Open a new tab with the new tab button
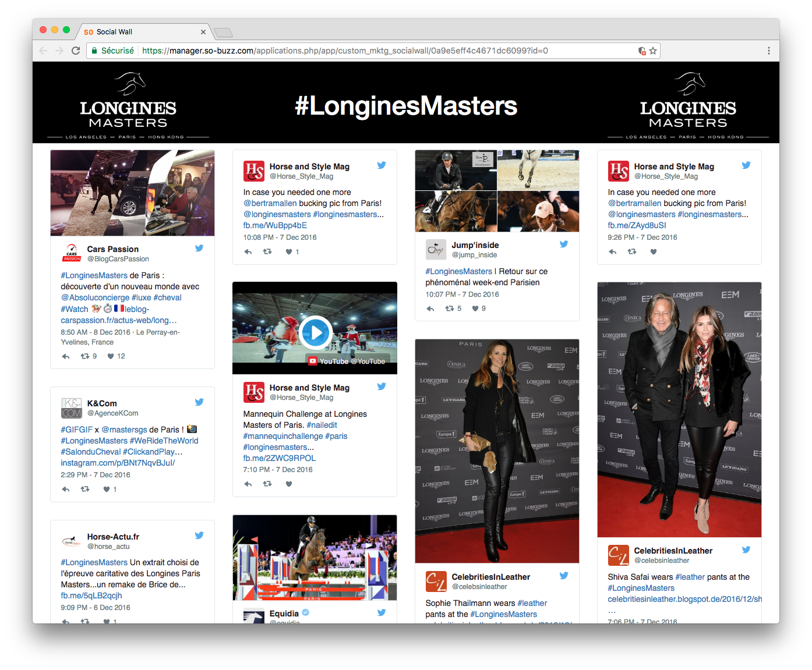 (223, 33)
